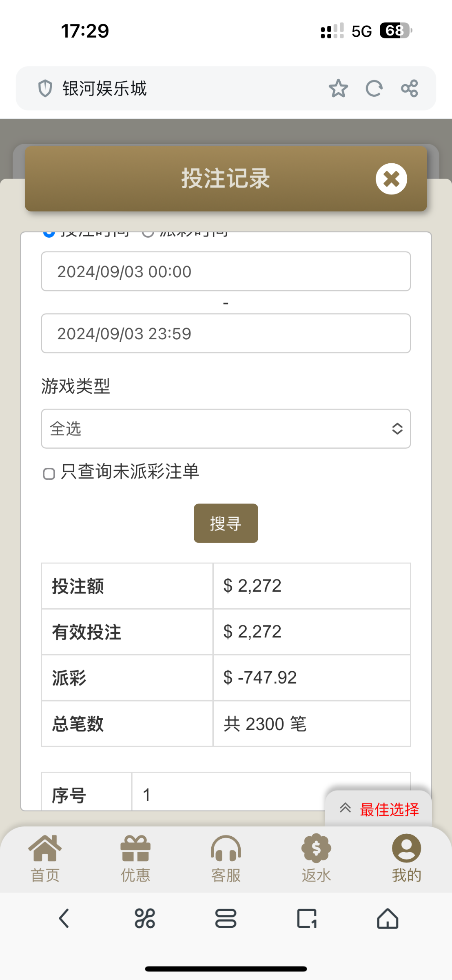This screenshot has width=452, height=980.
Task: Edit start date 2024/09/03 00:00 field
Action: pos(226,272)
